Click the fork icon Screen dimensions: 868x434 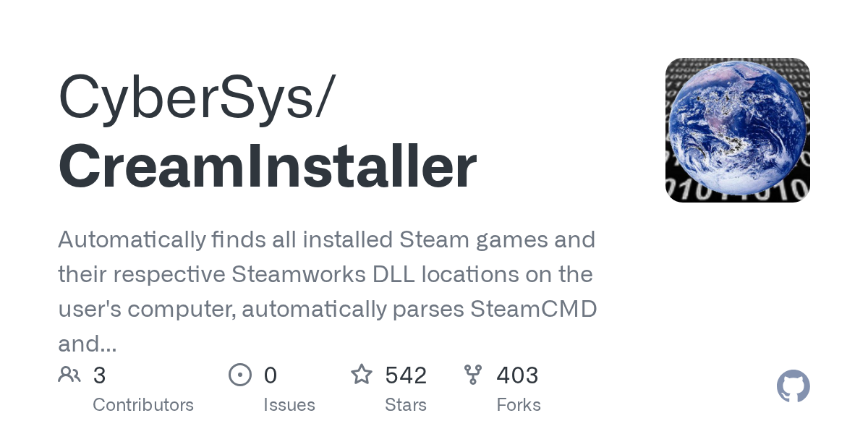click(x=473, y=375)
